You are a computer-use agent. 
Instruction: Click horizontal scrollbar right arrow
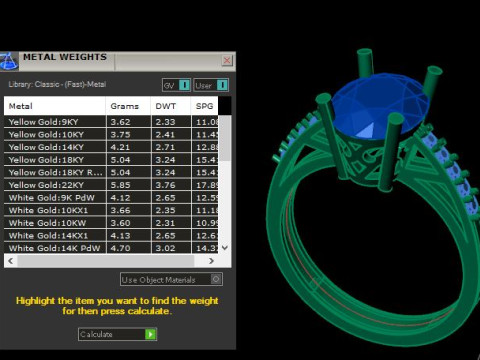point(211,261)
